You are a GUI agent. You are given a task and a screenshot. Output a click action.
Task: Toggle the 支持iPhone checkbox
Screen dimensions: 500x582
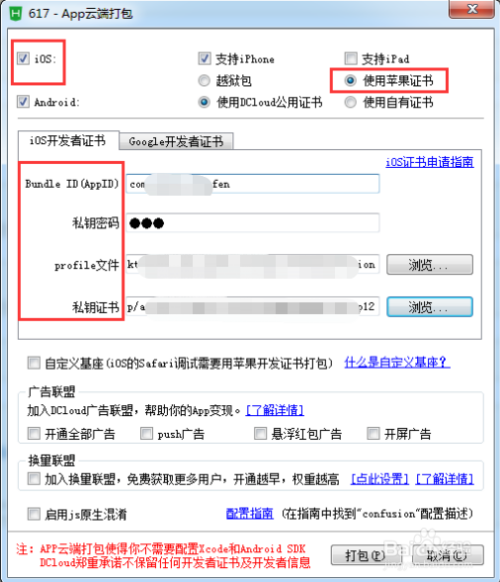(x=205, y=58)
